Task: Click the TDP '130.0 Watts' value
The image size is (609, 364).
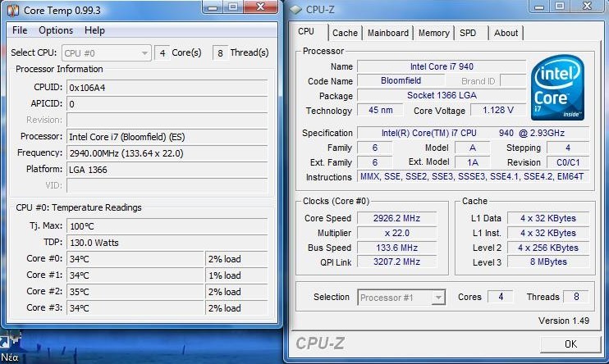Action: click(x=94, y=243)
